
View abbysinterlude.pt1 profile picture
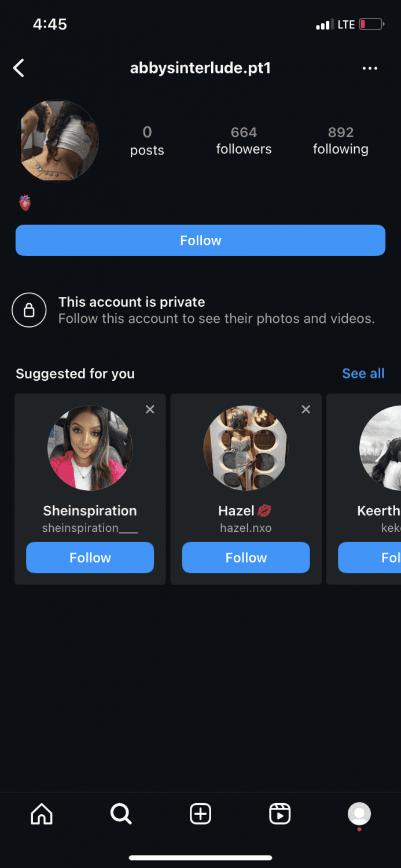[58, 141]
